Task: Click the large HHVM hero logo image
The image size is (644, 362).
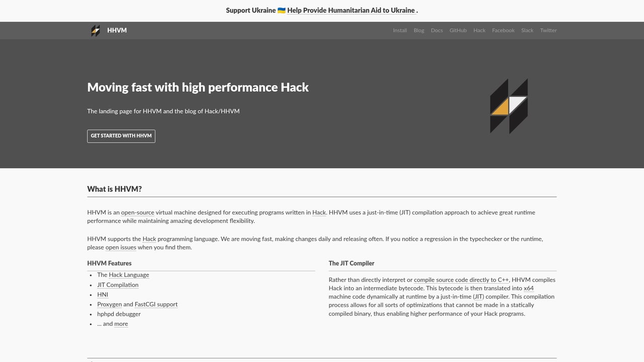Action: tap(509, 106)
